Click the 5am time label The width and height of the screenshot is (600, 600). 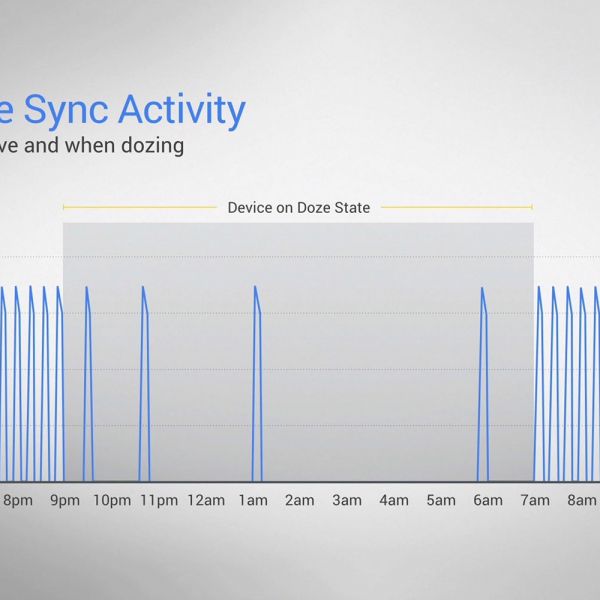(440, 500)
